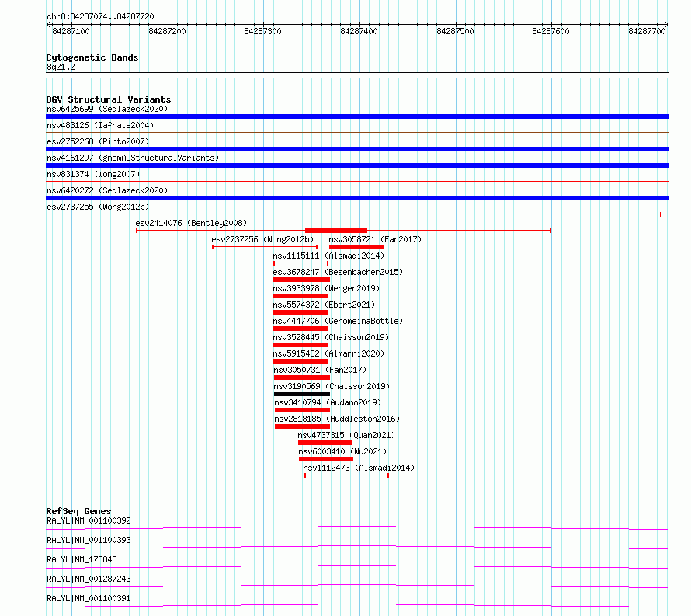
Task: Click ruler position 84287500
Action: point(455,31)
